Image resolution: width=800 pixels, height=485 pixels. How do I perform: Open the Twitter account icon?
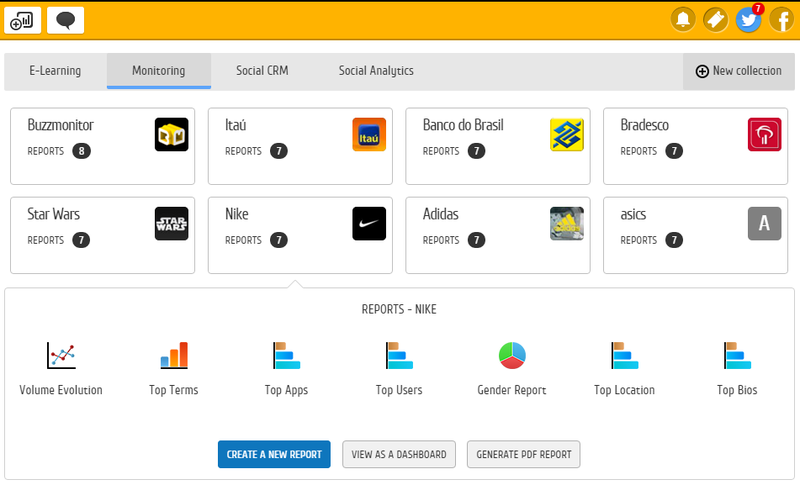click(747, 20)
